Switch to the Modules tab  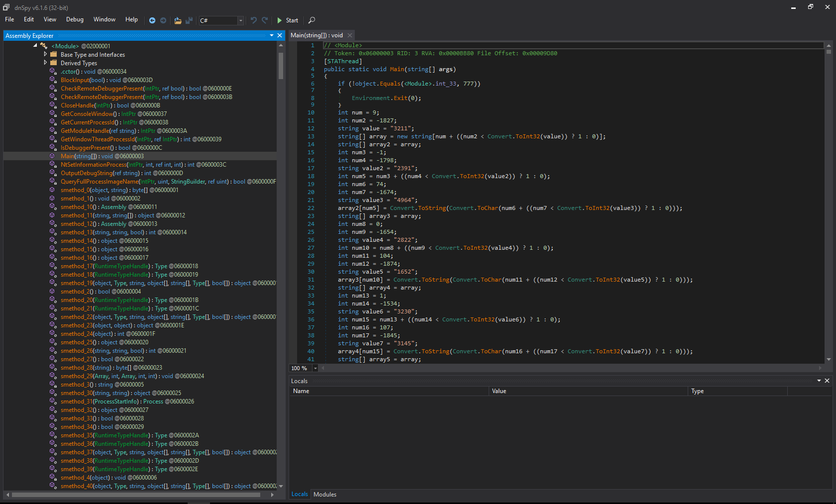(x=325, y=494)
